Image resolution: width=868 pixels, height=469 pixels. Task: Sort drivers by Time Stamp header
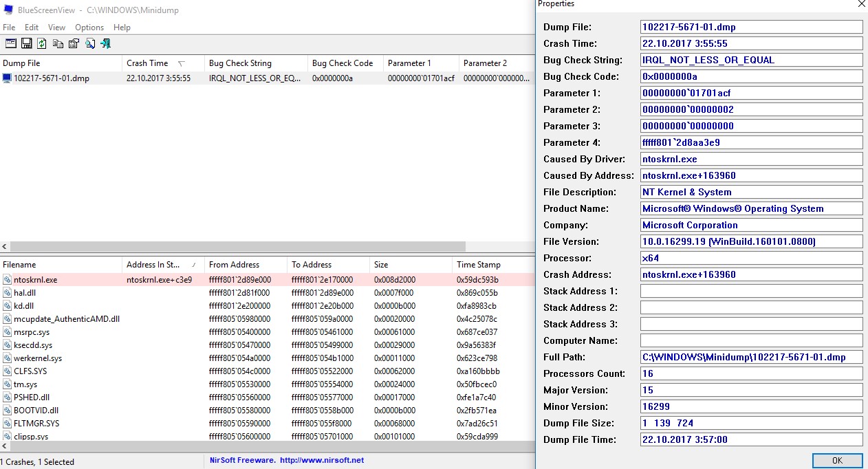point(493,265)
